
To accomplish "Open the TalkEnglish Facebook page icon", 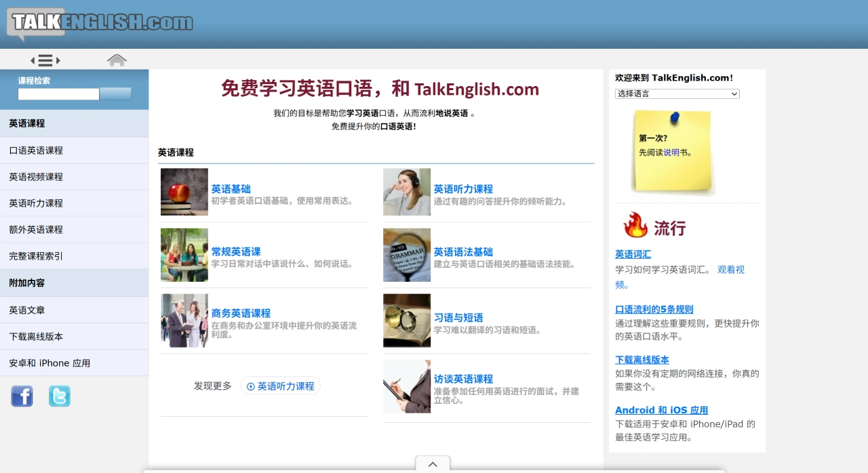I will 22,396.
